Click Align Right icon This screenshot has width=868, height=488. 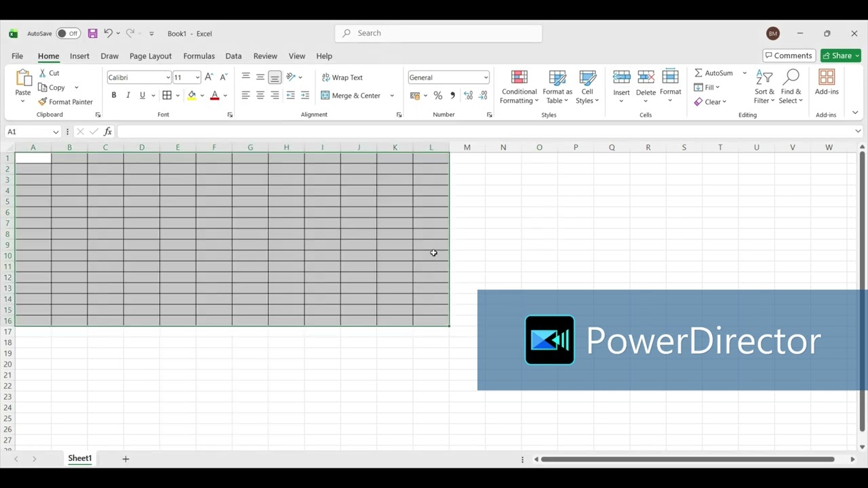click(275, 96)
